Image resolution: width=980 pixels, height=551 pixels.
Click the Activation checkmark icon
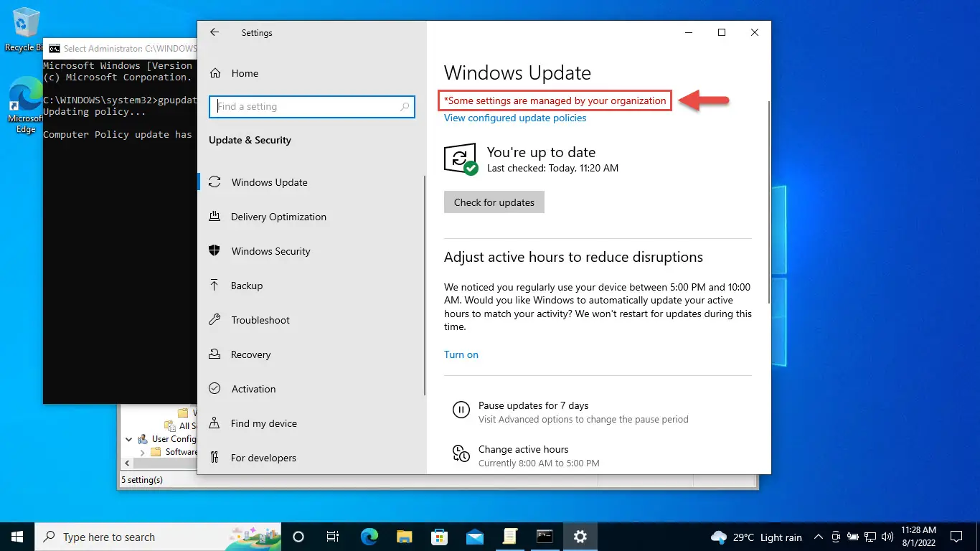tap(214, 389)
